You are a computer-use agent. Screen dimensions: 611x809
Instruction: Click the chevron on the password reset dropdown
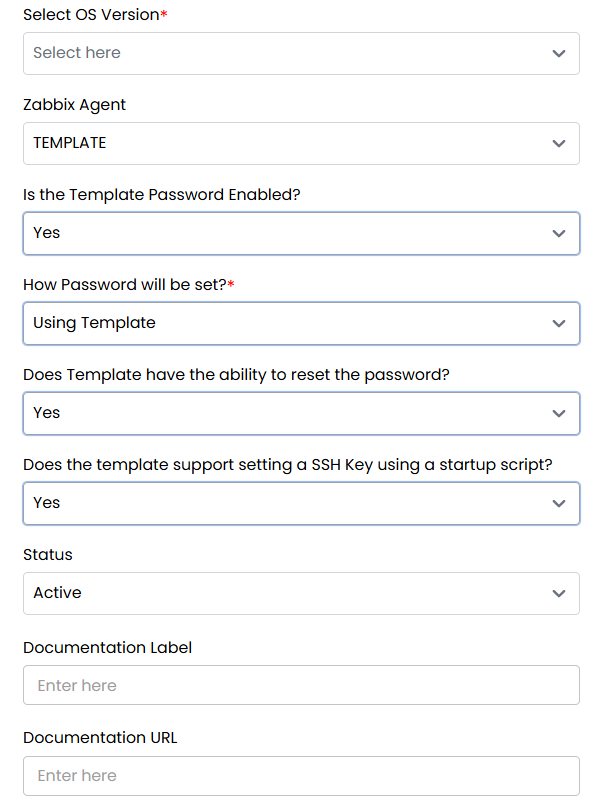[x=559, y=413]
